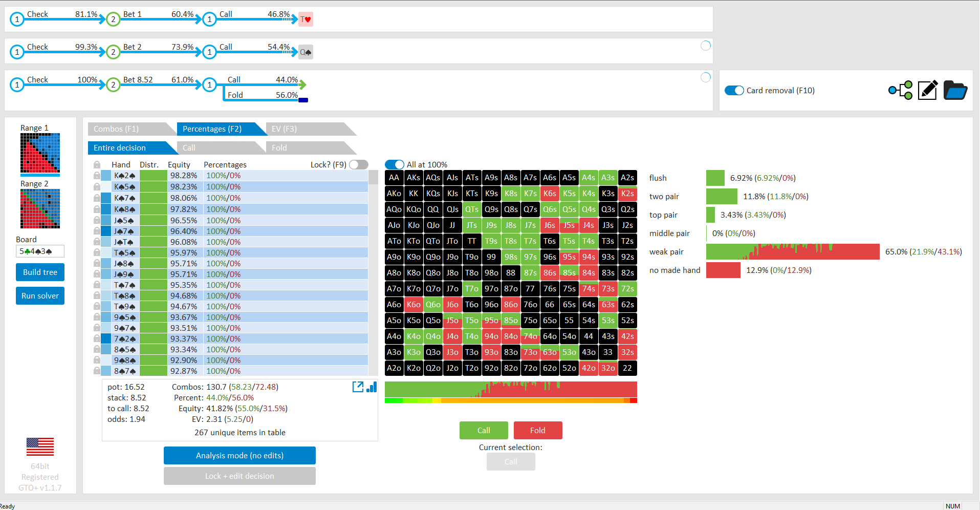Click the bar chart icon
Image resolution: width=980 pixels, height=510 pixels.
pyautogui.click(x=372, y=387)
